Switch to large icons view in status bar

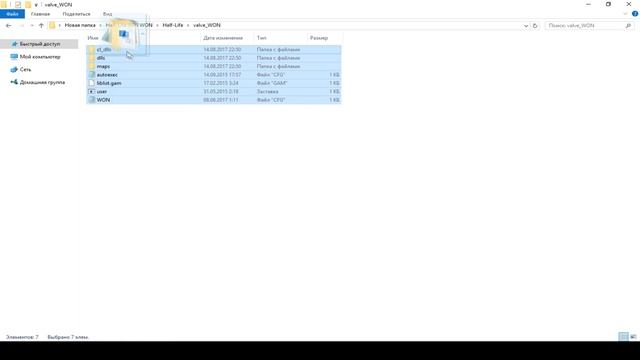[633, 337]
